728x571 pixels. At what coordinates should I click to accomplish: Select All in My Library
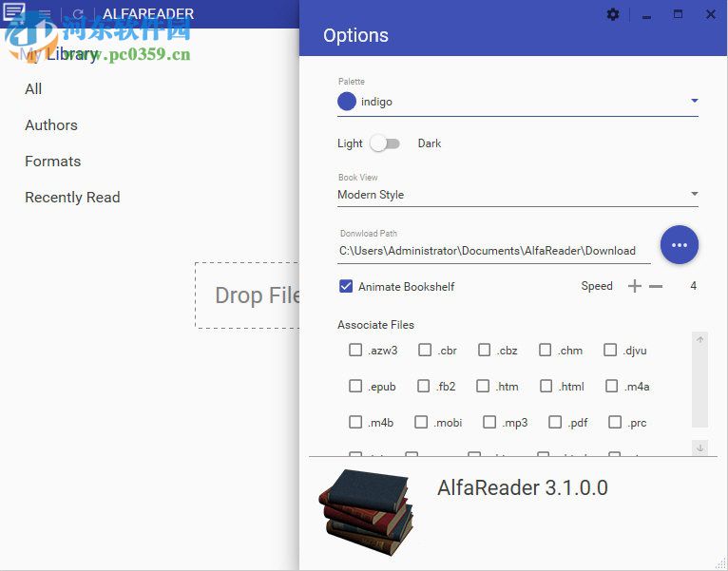point(33,88)
